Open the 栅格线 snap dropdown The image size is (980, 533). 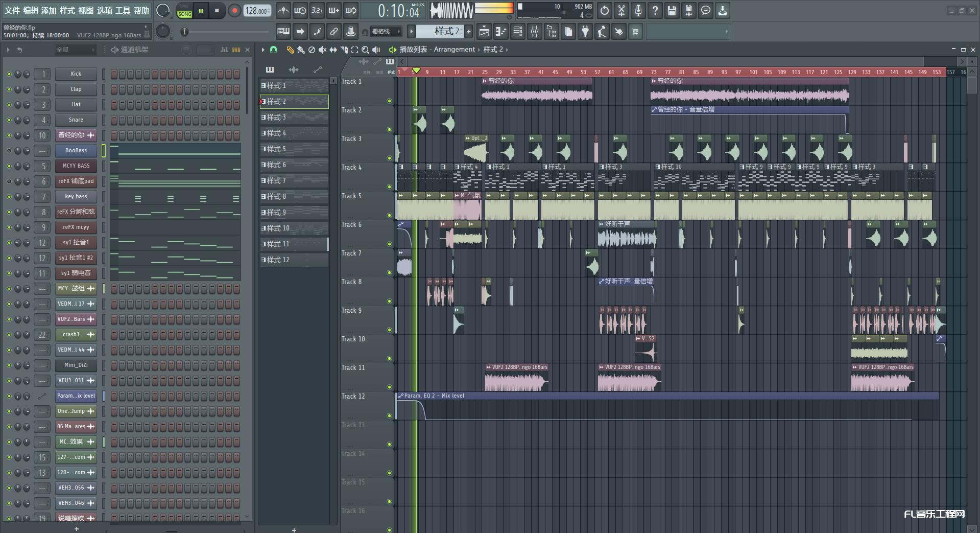pyautogui.click(x=385, y=32)
